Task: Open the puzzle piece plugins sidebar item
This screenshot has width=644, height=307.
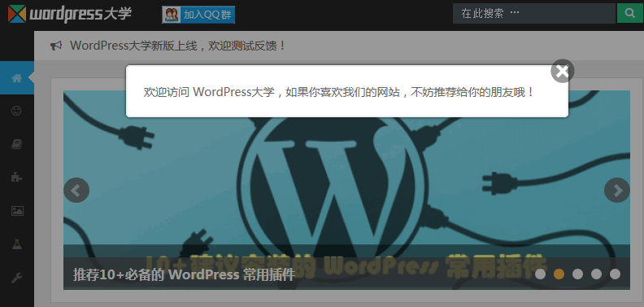Action: [17, 178]
